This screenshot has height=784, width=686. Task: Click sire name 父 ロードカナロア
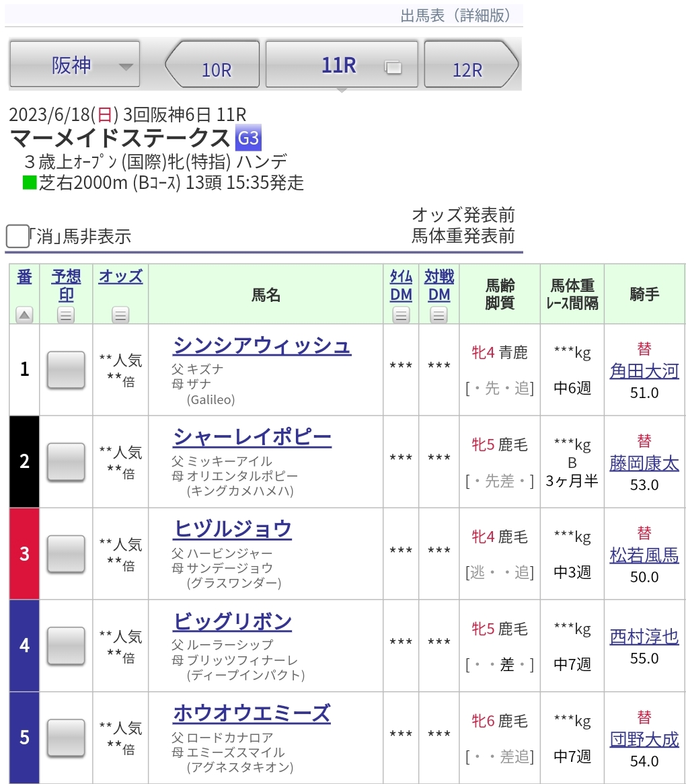tap(223, 737)
